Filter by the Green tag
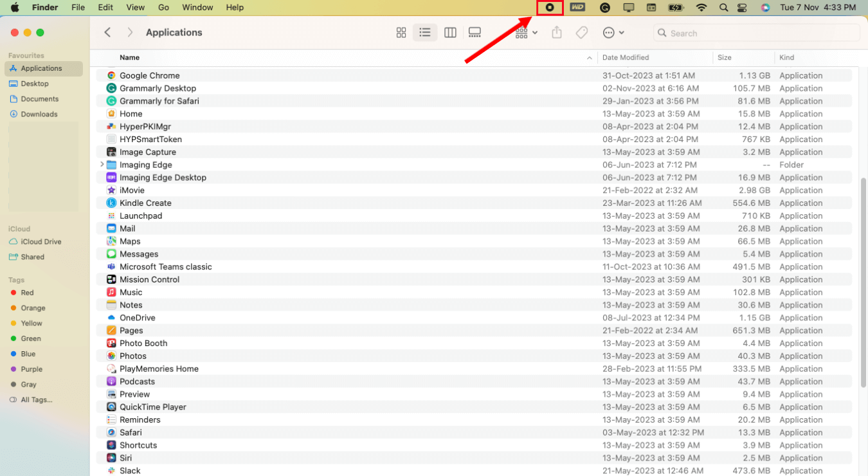The width and height of the screenshot is (868, 476). pyautogui.click(x=44, y=338)
